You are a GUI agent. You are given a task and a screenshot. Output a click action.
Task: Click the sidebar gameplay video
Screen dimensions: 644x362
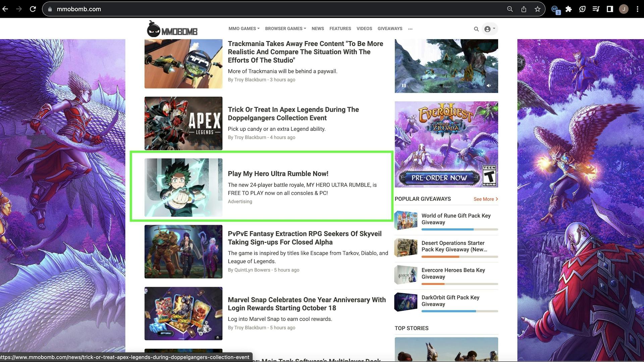click(x=446, y=66)
